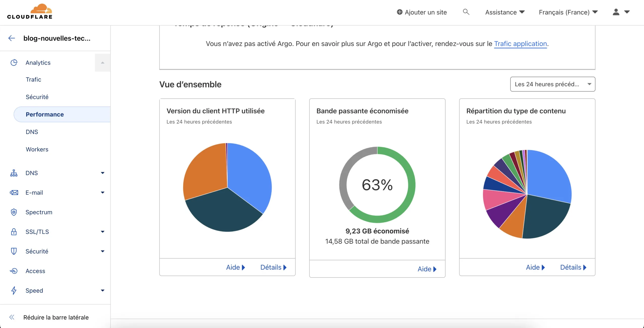The height and width of the screenshot is (328, 644).
Task: Click the Spectrum shield icon
Action: pos(14,212)
